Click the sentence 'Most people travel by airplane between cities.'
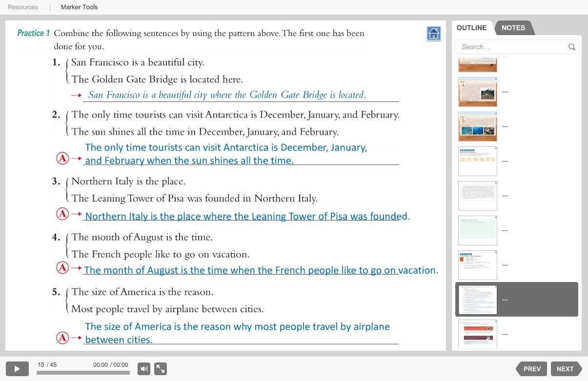Screen dimensions: 588x381 tap(167, 309)
